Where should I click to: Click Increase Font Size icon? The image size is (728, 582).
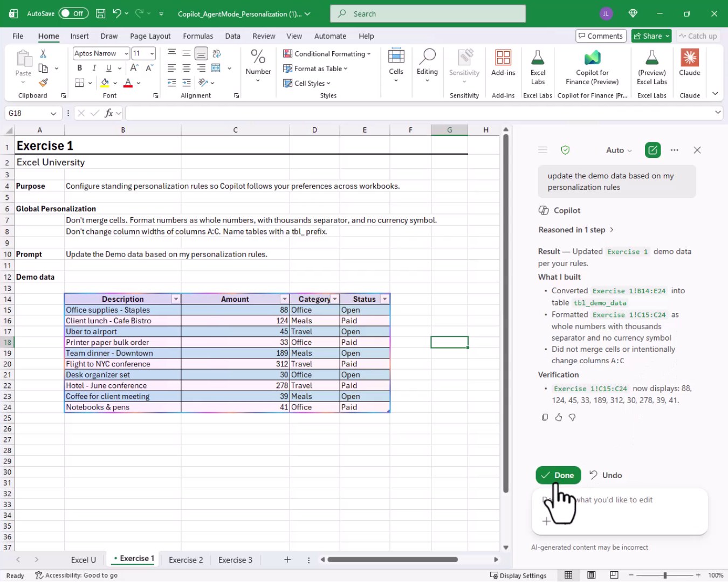point(134,68)
